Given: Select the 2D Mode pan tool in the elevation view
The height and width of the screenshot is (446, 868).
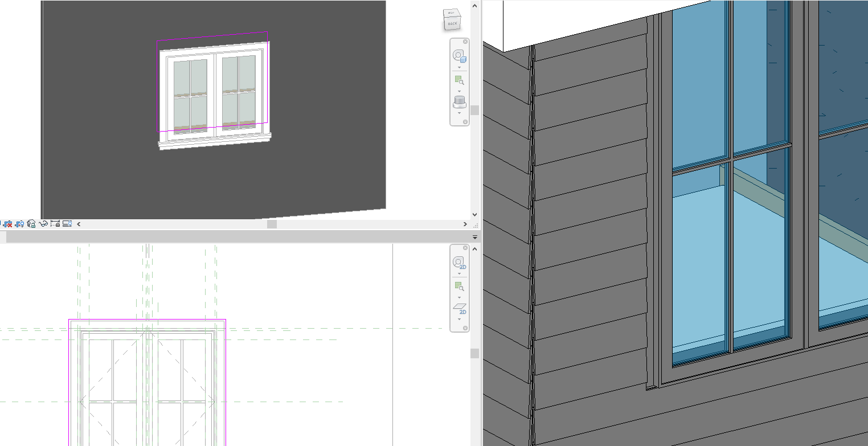Looking at the screenshot, I should (459, 309).
